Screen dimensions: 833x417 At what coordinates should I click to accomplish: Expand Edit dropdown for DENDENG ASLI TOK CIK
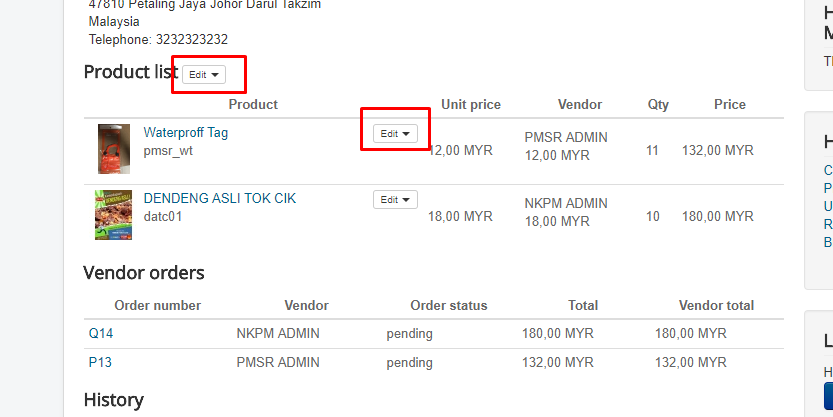[395, 199]
